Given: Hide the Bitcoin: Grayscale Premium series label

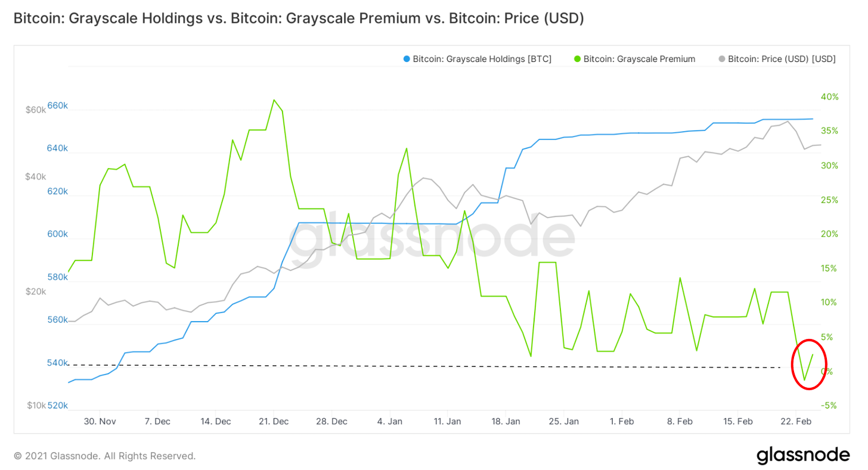Looking at the screenshot, I should 639,59.
